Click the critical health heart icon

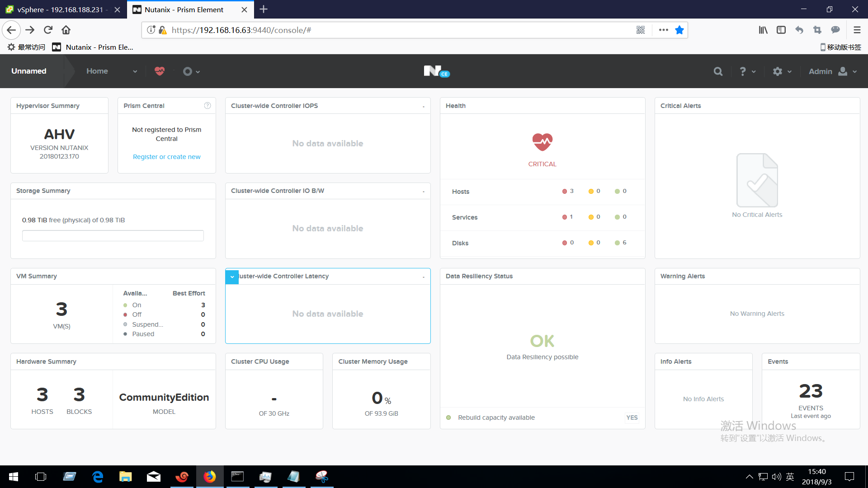542,142
